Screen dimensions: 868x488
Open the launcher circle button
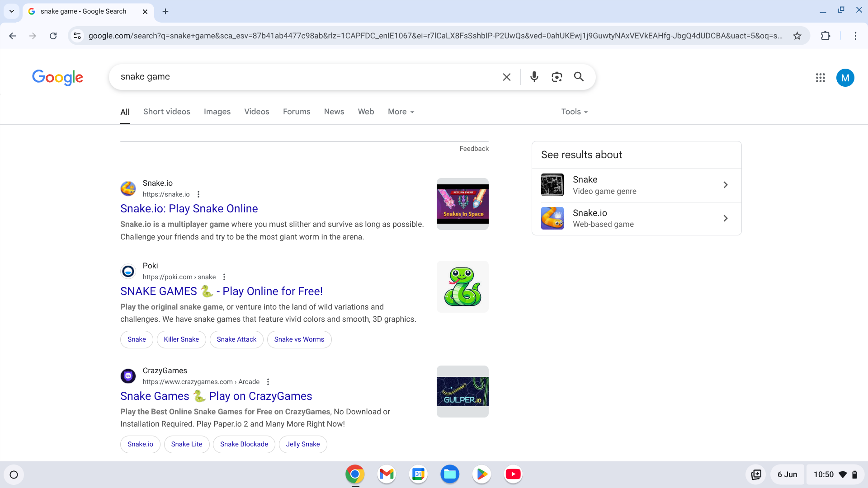[x=14, y=474]
